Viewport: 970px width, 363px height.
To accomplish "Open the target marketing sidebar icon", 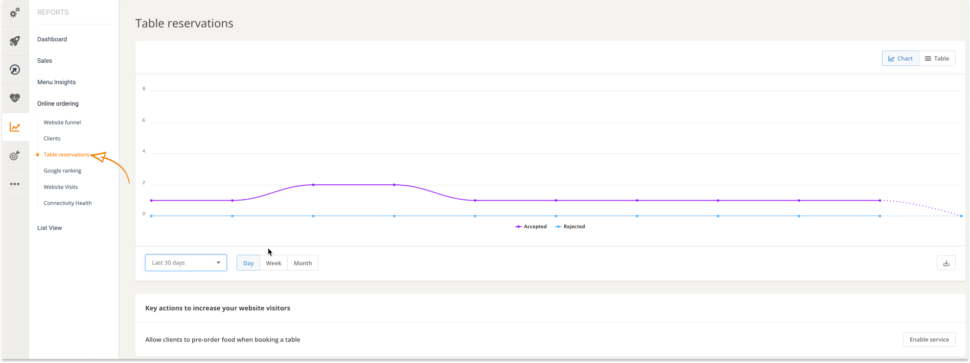I will coord(15,156).
